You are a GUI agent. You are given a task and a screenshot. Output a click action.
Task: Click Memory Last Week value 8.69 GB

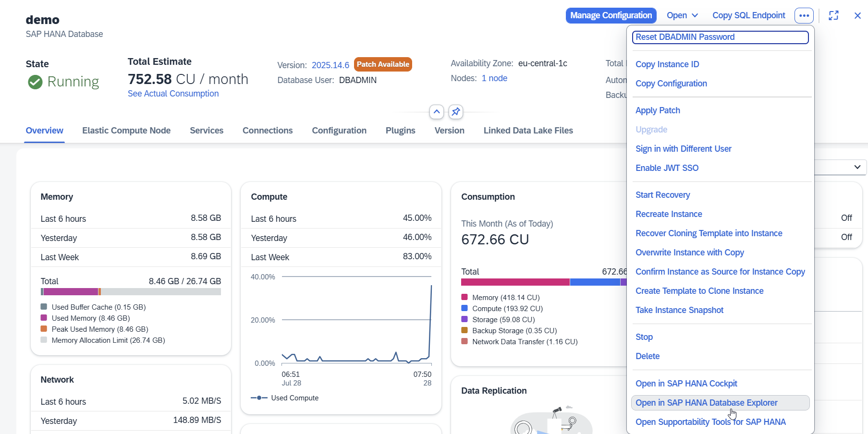tap(206, 256)
